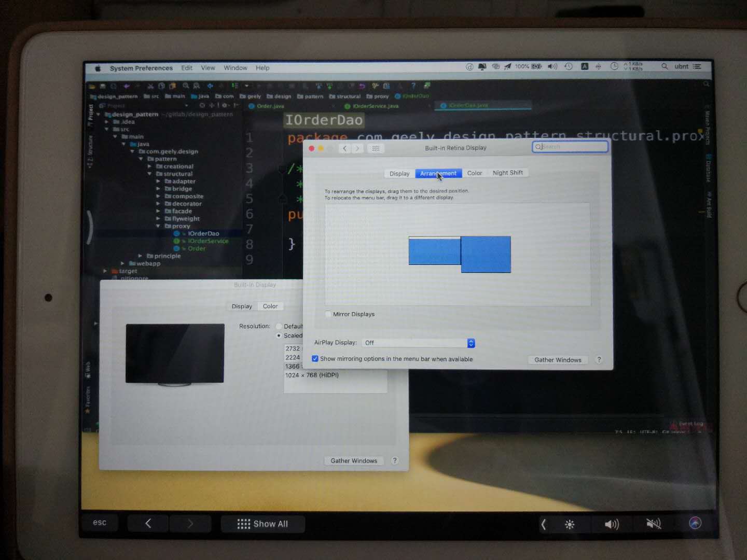This screenshot has width=747, height=560.
Task: Open the View menu in menu bar
Action: pyautogui.click(x=208, y=68)
